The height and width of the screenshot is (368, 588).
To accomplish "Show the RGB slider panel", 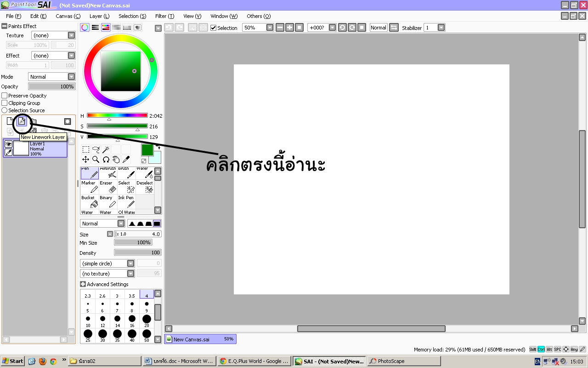I will (x=95, y=28).
